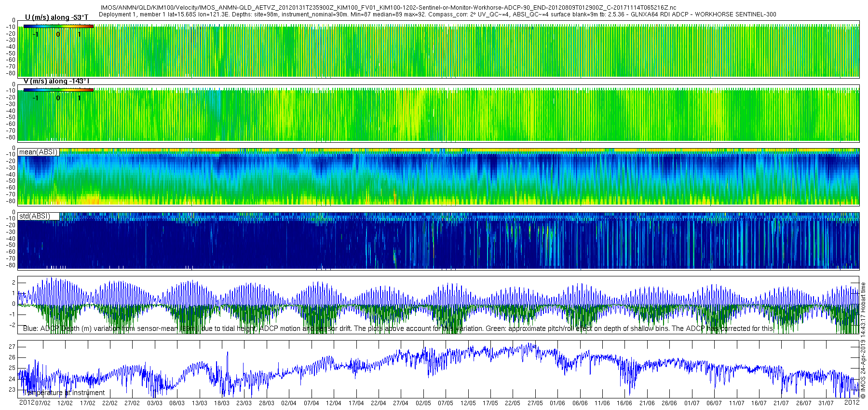Click the '16/06' date tick label
Image resolution: width=868 pixels, height=410 pixels.
click(x=624, y=403)
